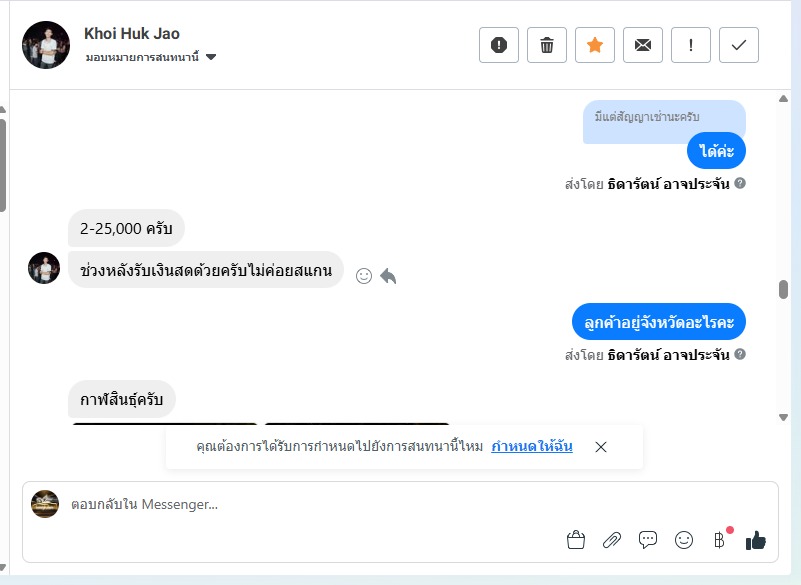
Task: Reply to message using arrow icon
Action: click(x=388, y=276)
